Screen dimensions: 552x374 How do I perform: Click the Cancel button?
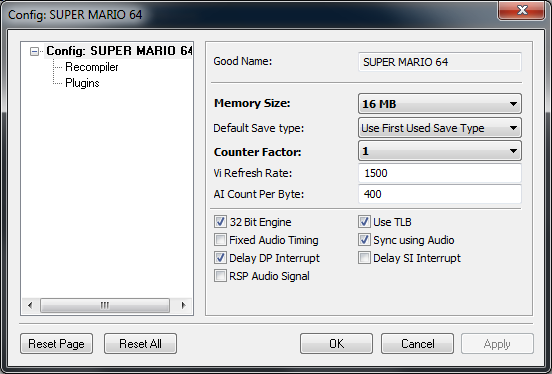[417, 343]
